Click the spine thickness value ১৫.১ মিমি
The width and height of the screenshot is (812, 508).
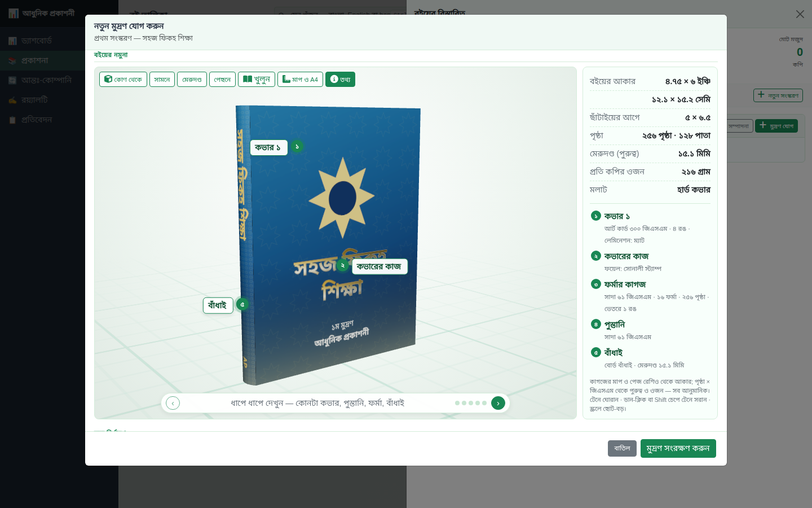coord(694,154)
